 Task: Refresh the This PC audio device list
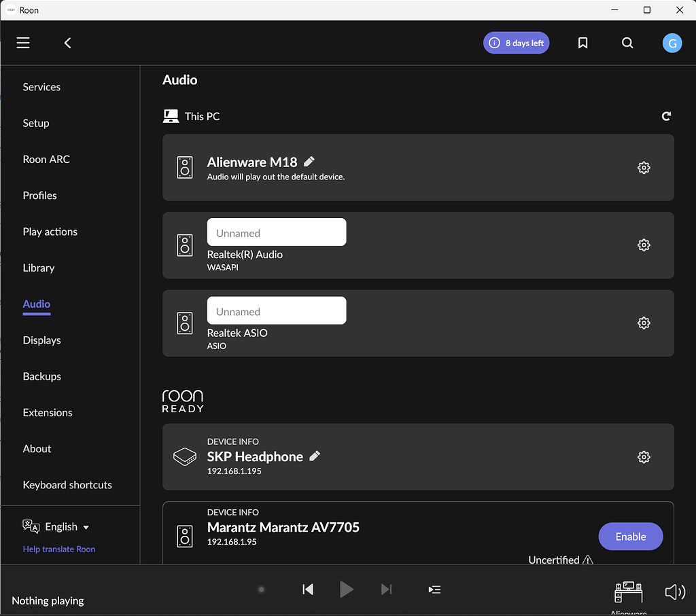click(x=667, y=116)
